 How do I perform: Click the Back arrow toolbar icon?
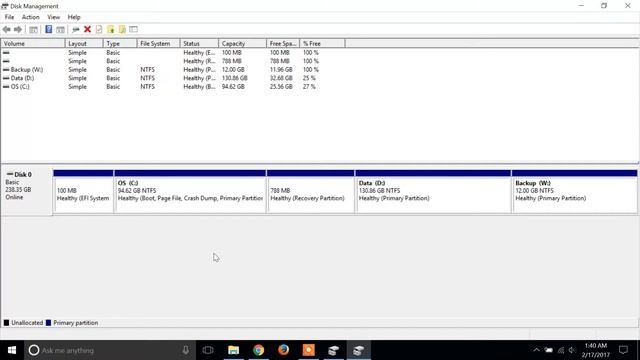pyautogui.click(x=7, y=29)
